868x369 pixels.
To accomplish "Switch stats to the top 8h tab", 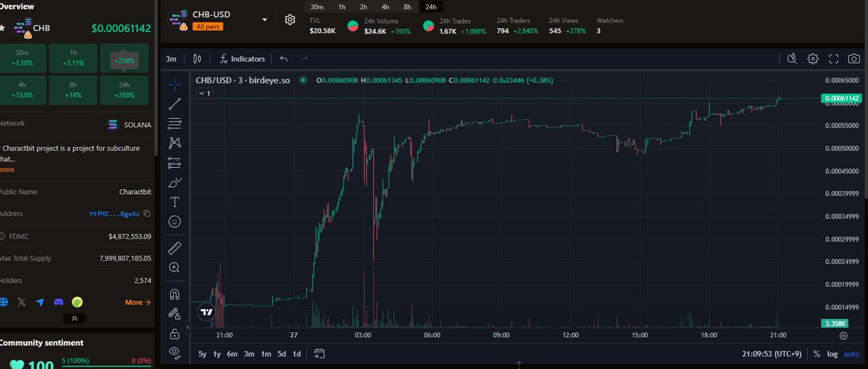I will pos(407,7).
